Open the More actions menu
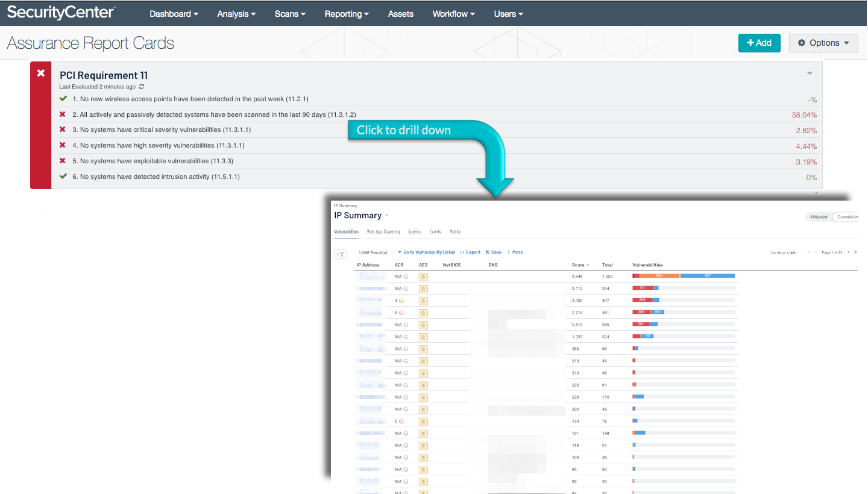Screen dimensions: 868x494 click(515, 252)
